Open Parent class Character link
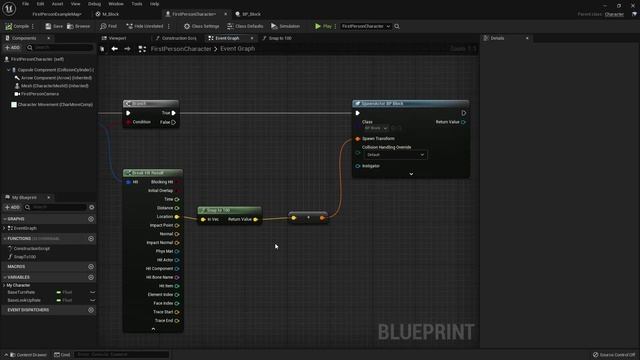The width and height of the screenshot is (640, 360). pos(614,14)
